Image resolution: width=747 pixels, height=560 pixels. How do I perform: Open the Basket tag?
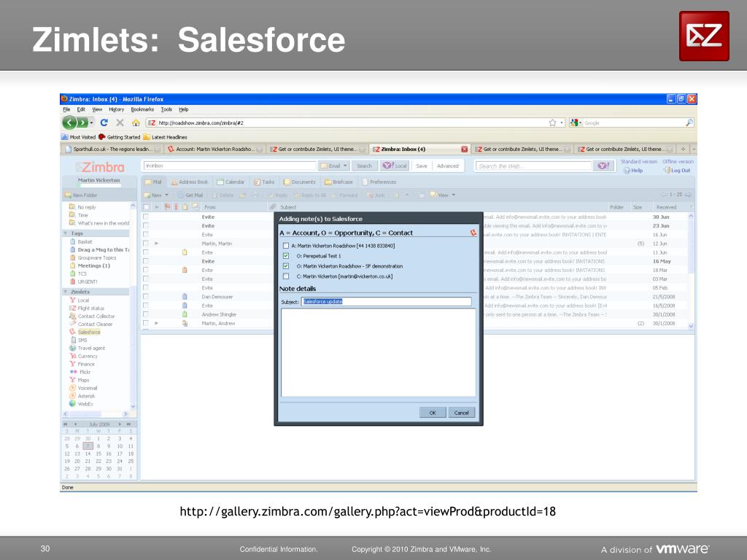click(85, 241)
